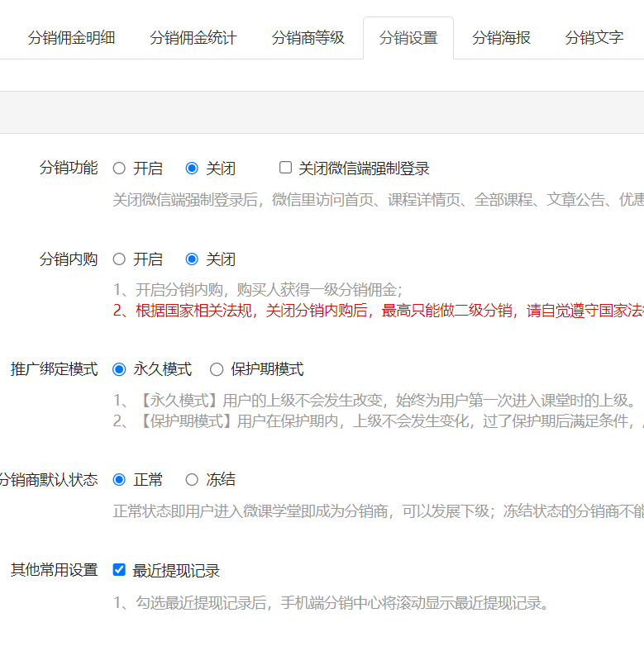The width and height of the screenshot is (644, 646).
Task: Open the 分销文字 tab
Action: click(594, 38)
